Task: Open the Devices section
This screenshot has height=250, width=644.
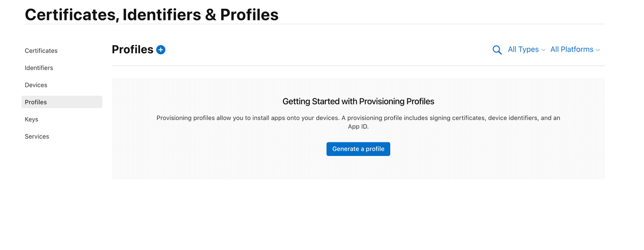Action: [36, 85]
